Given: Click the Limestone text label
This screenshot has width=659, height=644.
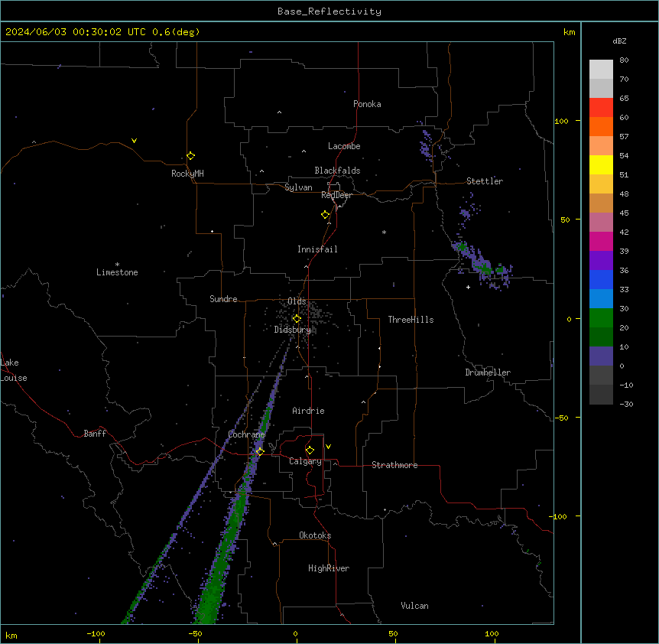Looking at the screenshot, I should coord(117,272).
